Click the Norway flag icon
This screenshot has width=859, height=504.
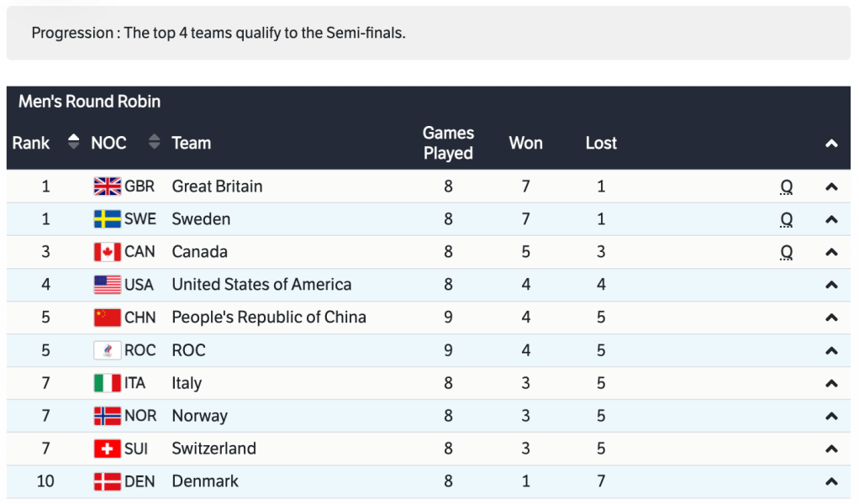[108, 416]
